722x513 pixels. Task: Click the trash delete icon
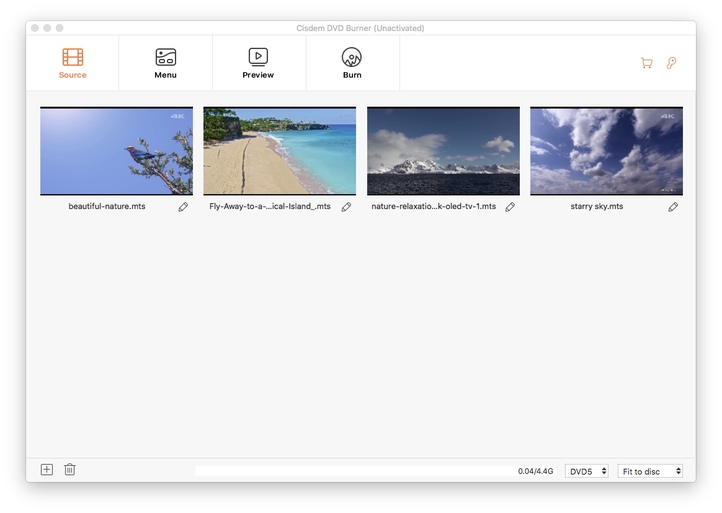tap(70, 469)
